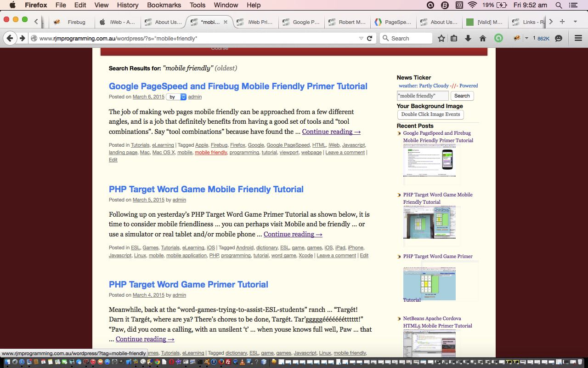Screen dimensions: 588x368
Task: Open the Google PageSpeed tag link
Action: pyautogui.click(x=288, y=145)
